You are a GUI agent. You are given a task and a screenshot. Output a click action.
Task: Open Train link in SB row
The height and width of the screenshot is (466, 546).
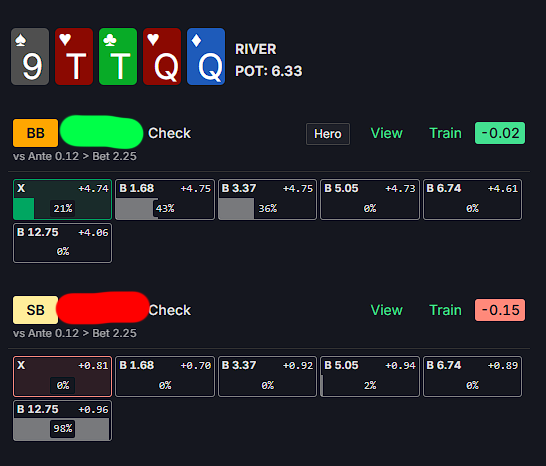(x=445, y=310)
